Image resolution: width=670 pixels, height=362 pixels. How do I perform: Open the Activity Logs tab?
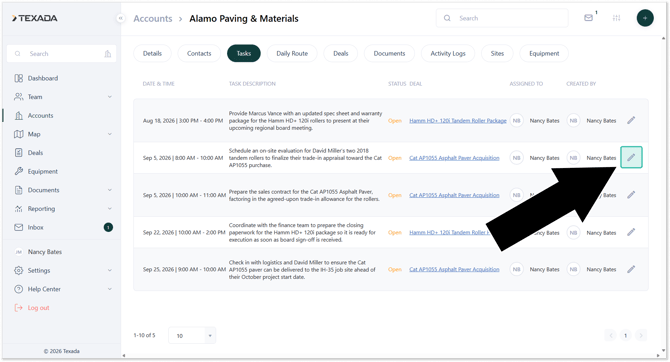pyautogui.click(x=447, y=53)
